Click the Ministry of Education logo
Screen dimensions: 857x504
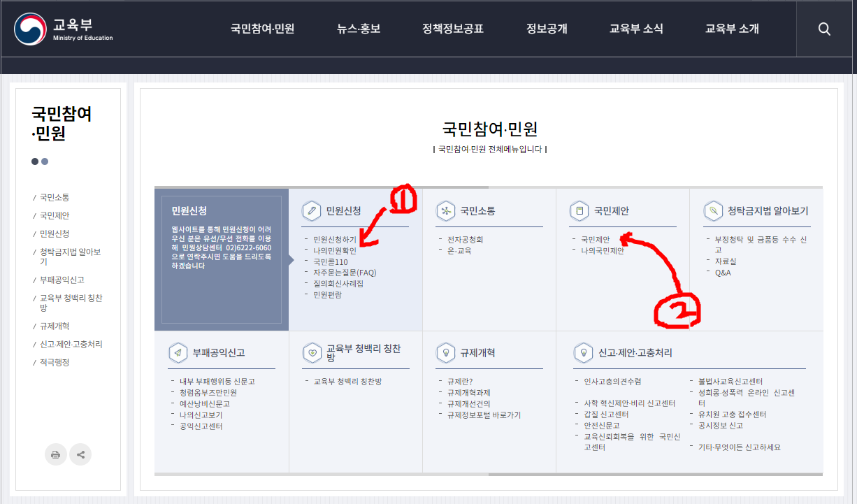64,29
